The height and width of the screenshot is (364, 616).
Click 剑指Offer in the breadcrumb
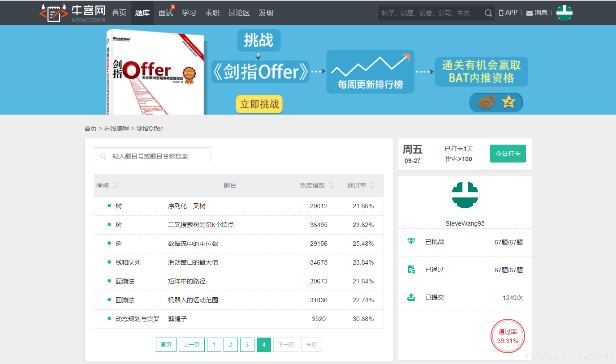(x=149, y=128)
